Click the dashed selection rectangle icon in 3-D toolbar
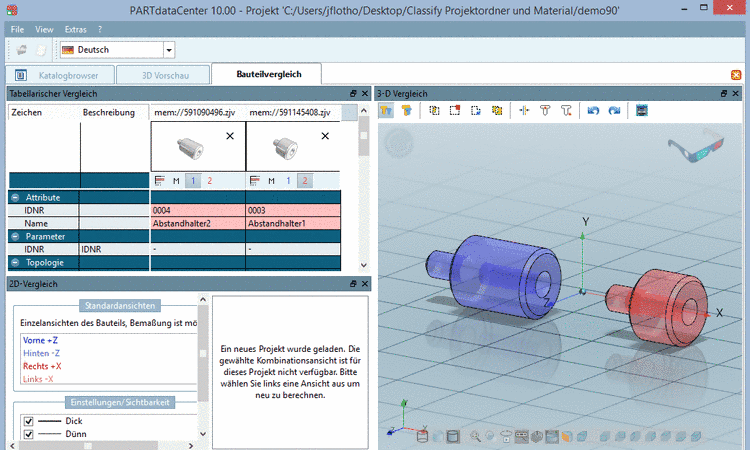 [x=455, y=110]
